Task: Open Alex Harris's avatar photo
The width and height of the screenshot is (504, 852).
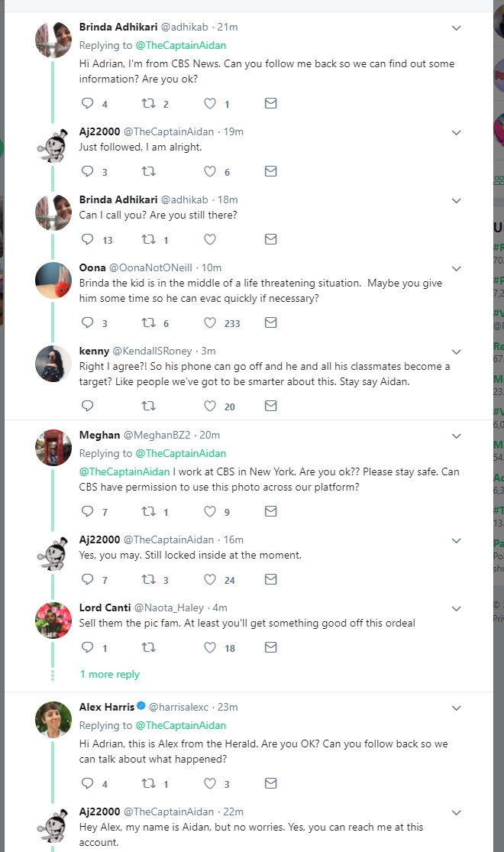Action: coord(53,719)
